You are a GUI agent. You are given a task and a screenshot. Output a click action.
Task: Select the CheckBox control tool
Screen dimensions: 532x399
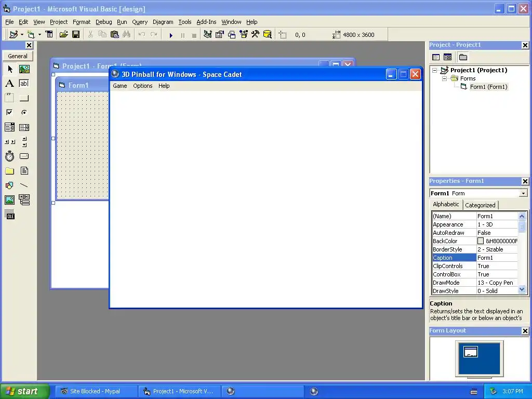(x=10, y=112)
